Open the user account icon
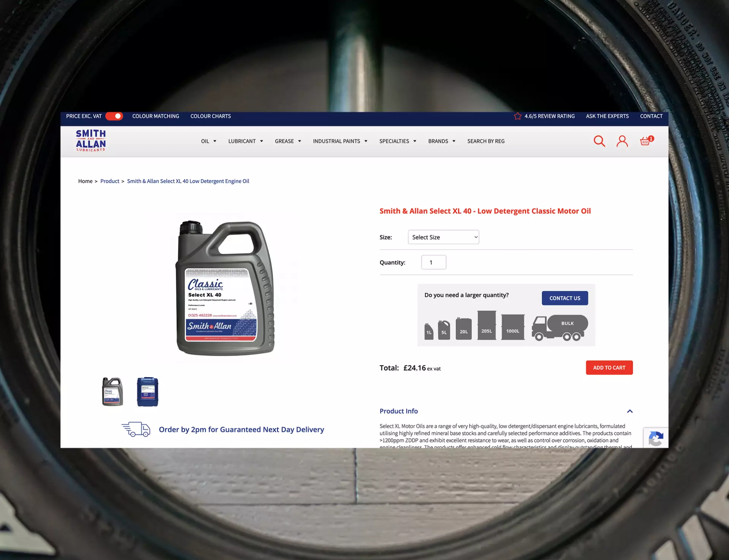This screenshot has height=560, width=729. (x=622, y=141)
